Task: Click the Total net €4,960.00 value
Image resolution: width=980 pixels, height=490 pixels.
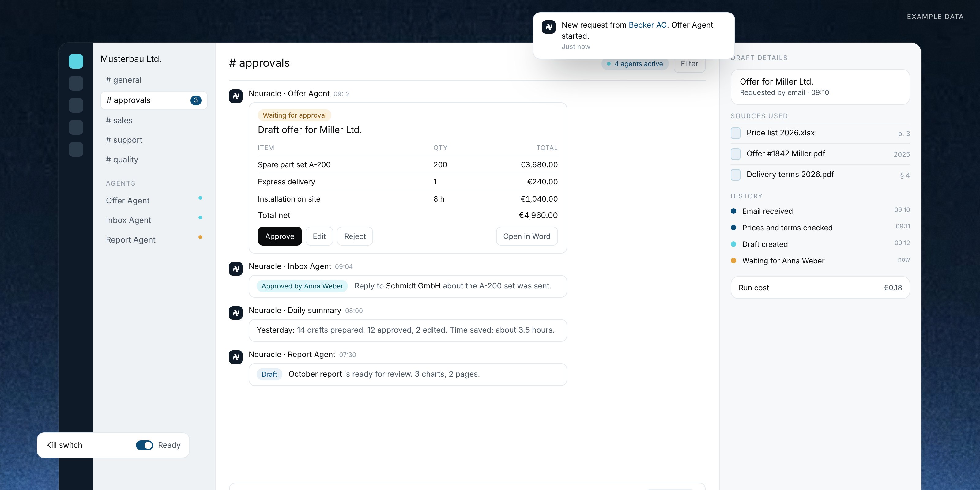Action: coord(538,215)
